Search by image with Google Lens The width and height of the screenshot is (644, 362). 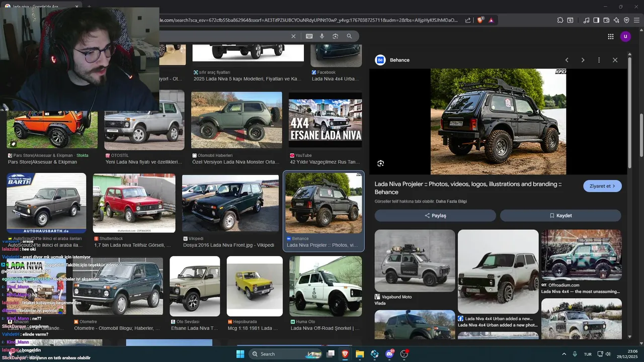tap(335, 36)
